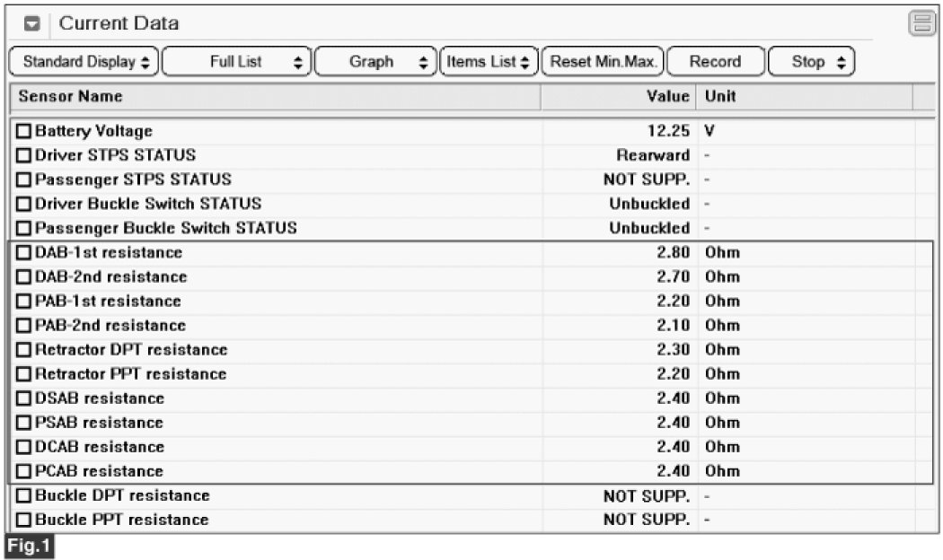Select the PAB-2nd resistance checkbox

point(23,326)
